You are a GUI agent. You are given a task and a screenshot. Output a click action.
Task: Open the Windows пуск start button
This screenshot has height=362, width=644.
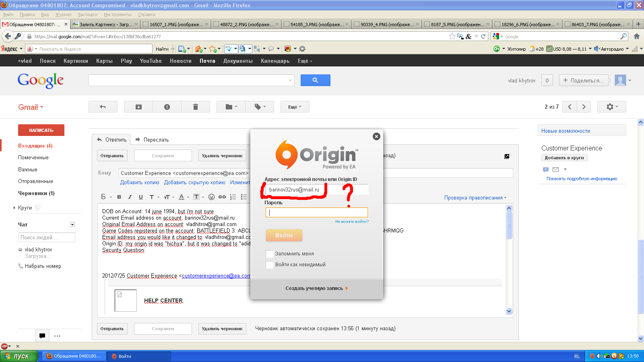(19, 356)
